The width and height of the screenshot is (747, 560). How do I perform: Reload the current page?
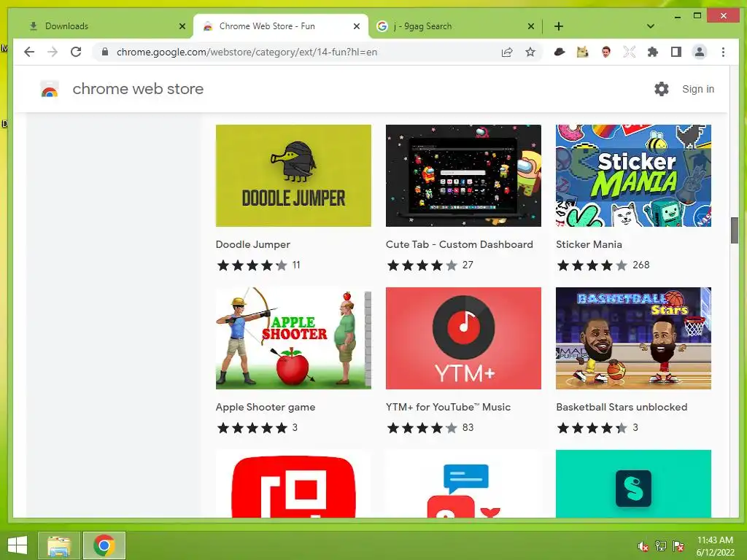(x=76, y=52)
